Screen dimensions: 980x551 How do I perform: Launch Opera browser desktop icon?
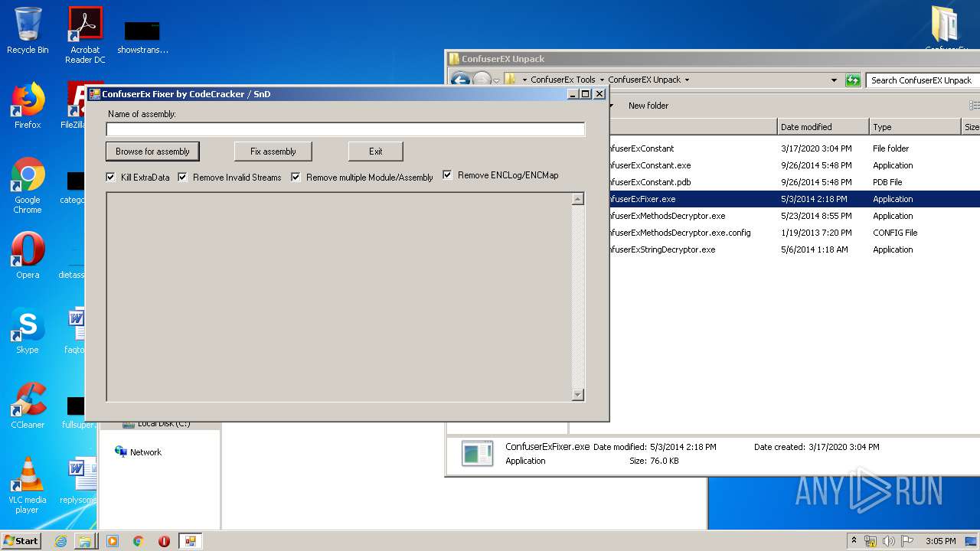(28, 256)
